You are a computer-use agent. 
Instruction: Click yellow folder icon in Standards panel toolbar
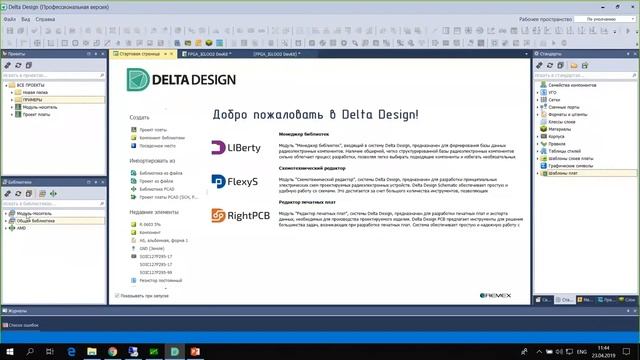574,65
